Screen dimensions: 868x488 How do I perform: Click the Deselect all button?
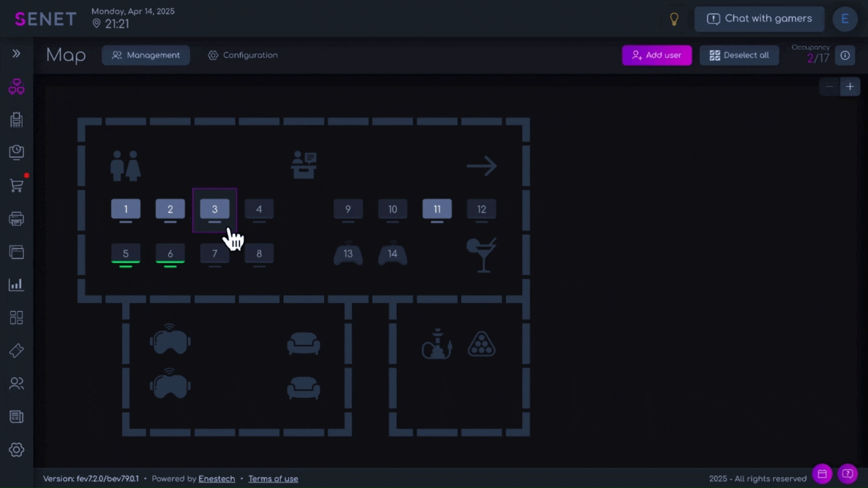click(738, 56)
